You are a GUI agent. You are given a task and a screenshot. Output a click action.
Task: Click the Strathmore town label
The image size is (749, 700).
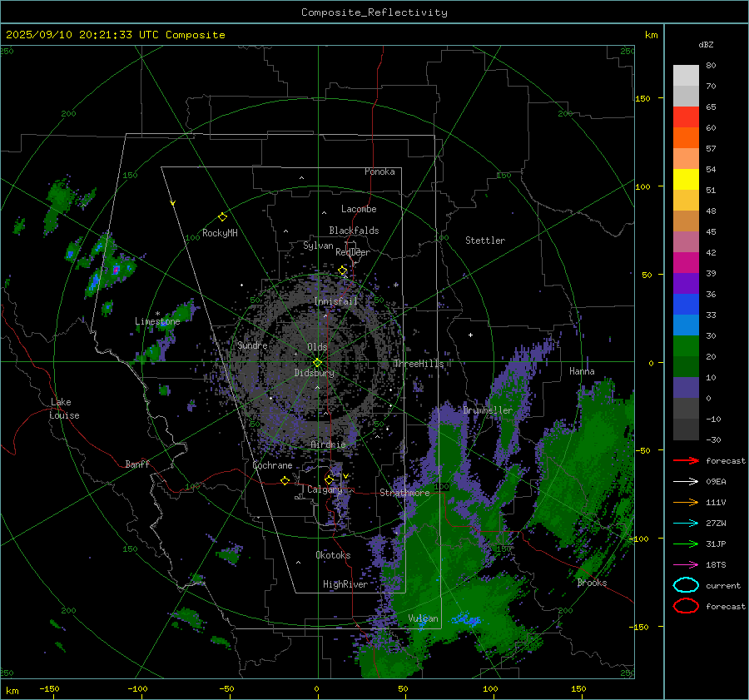coord(404,493)
